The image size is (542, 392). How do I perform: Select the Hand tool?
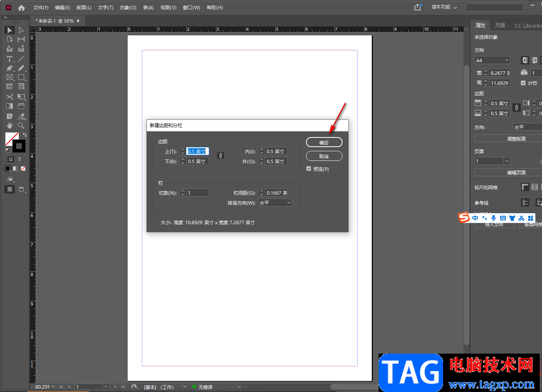coord(10,126)
